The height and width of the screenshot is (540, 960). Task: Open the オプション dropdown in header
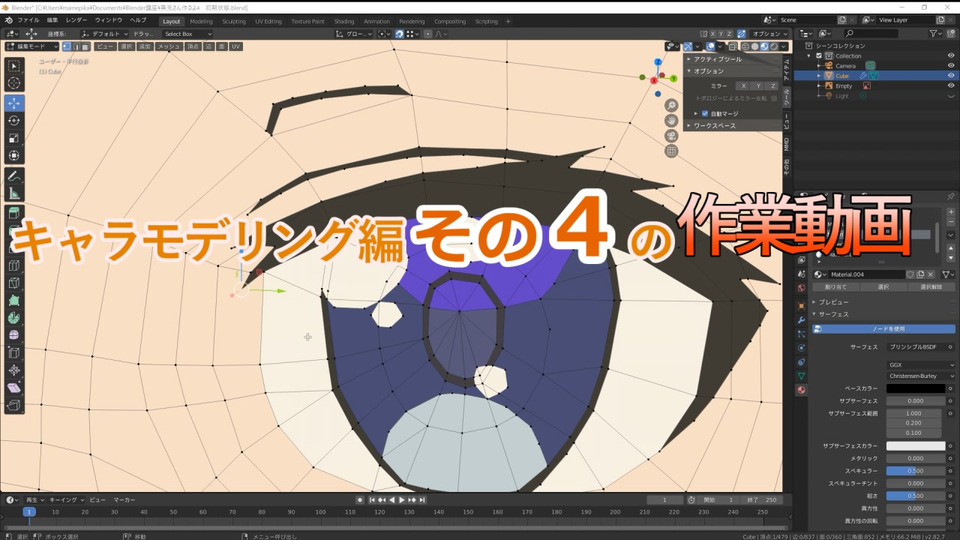coord(769,34)
